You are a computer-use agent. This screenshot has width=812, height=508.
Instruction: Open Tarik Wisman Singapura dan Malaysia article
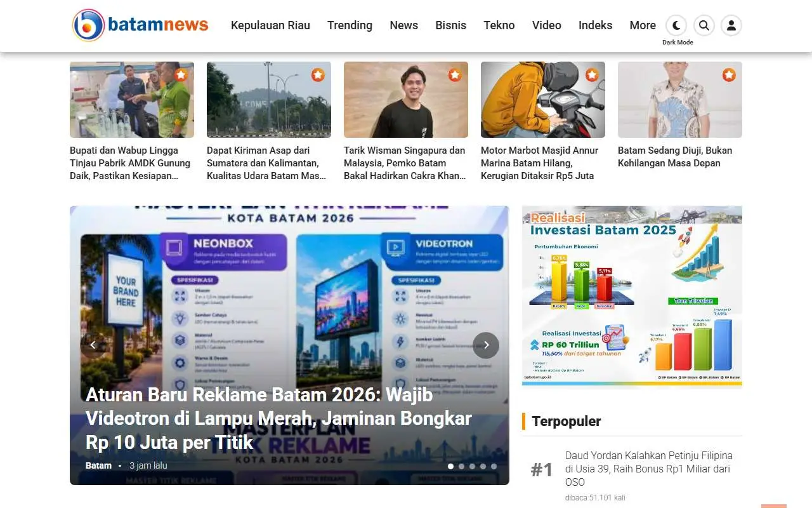(x=405, y=163)
